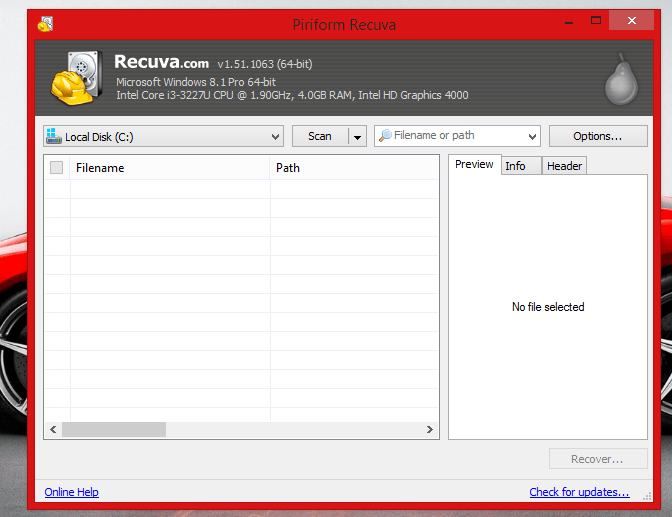Viewport: 672px width, 517px height.
Task: Sort by the Path column header
Action: pyautogui.click(x=354, y=168)
